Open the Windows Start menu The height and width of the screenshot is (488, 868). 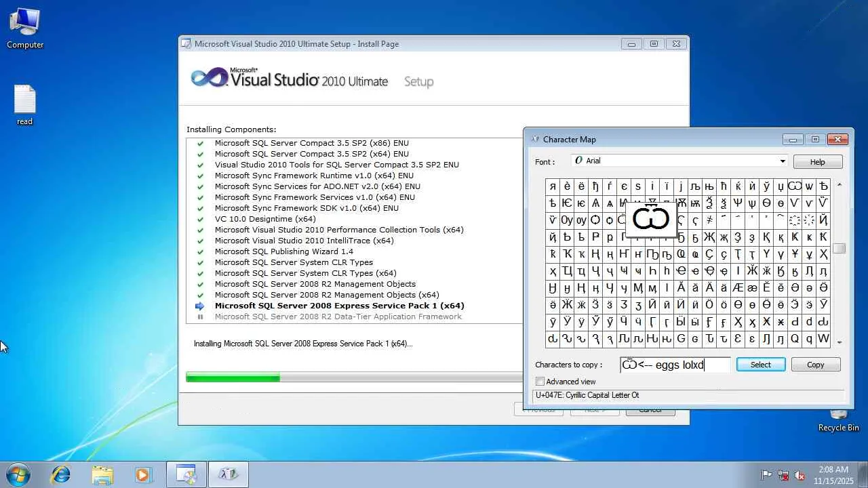coord(18,474)
